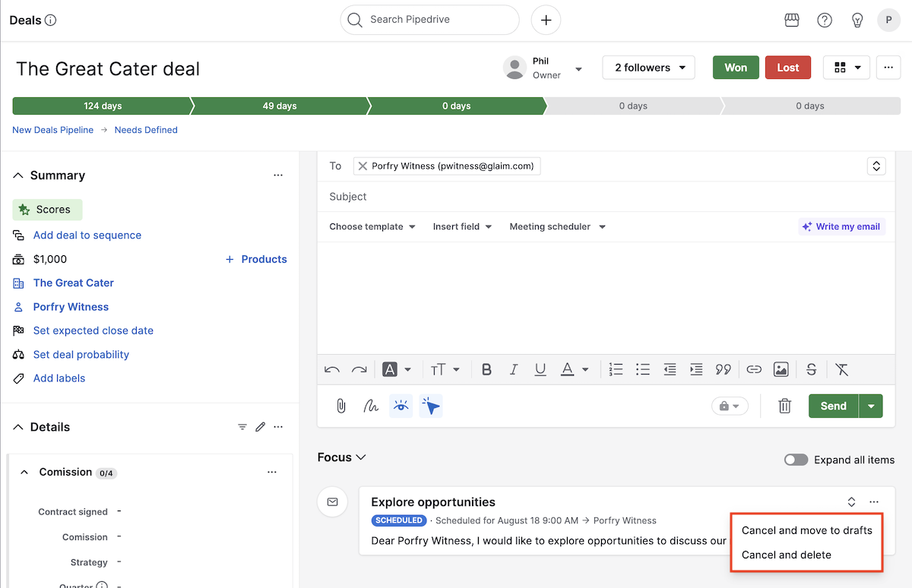Click the Search Pipedrive field
The width and height of the screenshot is (912, 588).
(x=429, y=20)
